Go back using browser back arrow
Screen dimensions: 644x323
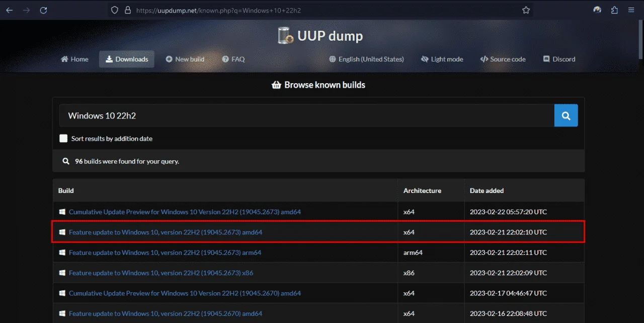pos(9,10)
